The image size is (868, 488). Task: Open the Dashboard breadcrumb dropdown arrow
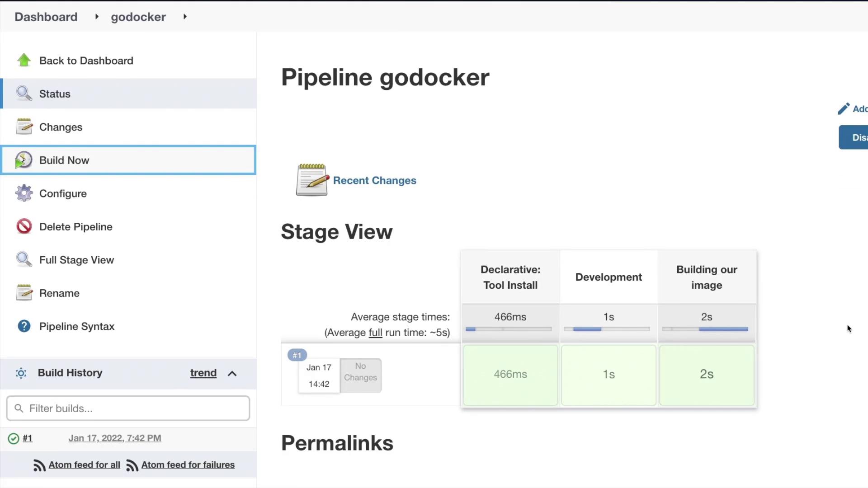pos(96,17)
